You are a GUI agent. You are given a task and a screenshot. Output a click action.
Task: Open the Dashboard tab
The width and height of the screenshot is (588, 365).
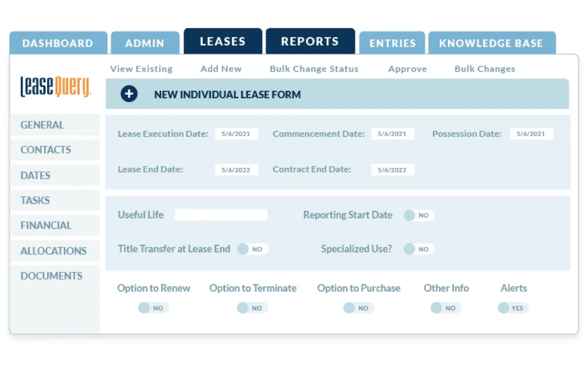pos(58,43)
